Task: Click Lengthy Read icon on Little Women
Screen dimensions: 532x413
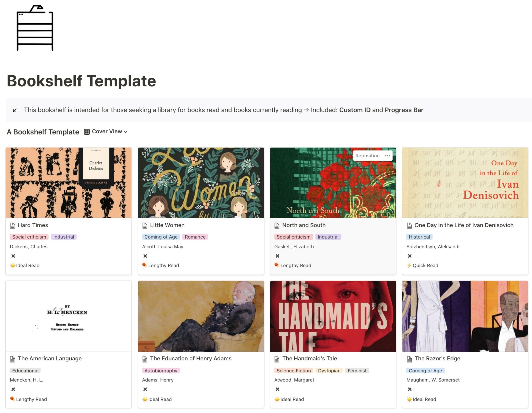Action: 145,265
